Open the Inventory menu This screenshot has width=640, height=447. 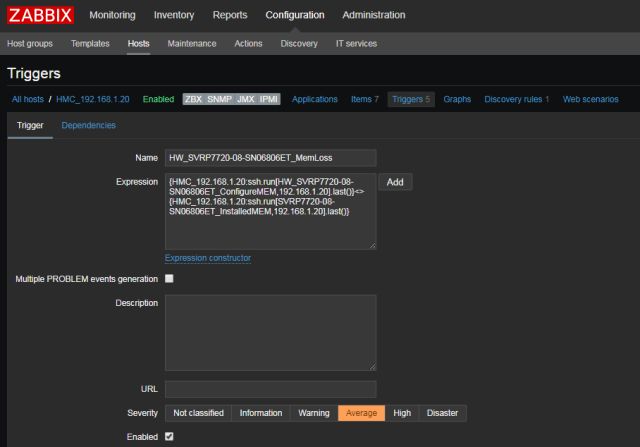[x=174, y=15]
